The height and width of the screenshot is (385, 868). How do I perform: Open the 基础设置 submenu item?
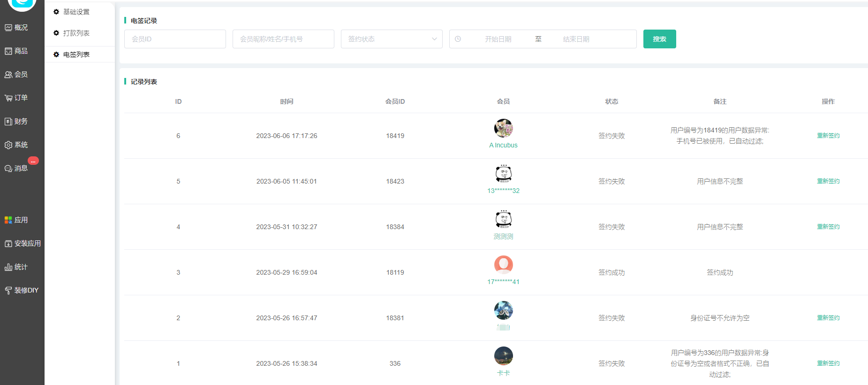(76, 12)
